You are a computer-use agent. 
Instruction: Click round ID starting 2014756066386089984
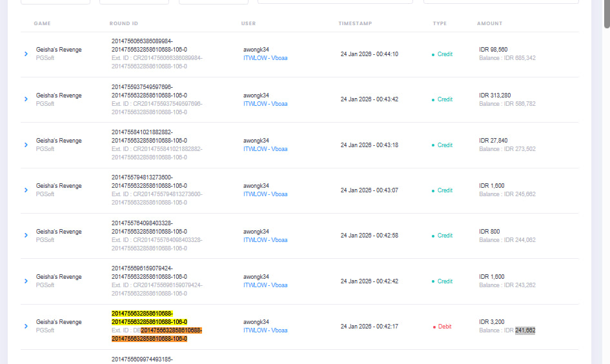[149, 45]
